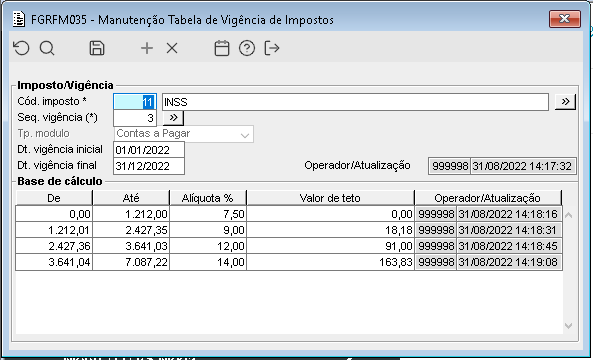Click the Operador/Atualização table column header
This screenshot has width=593, height=360.
point(488,198)
